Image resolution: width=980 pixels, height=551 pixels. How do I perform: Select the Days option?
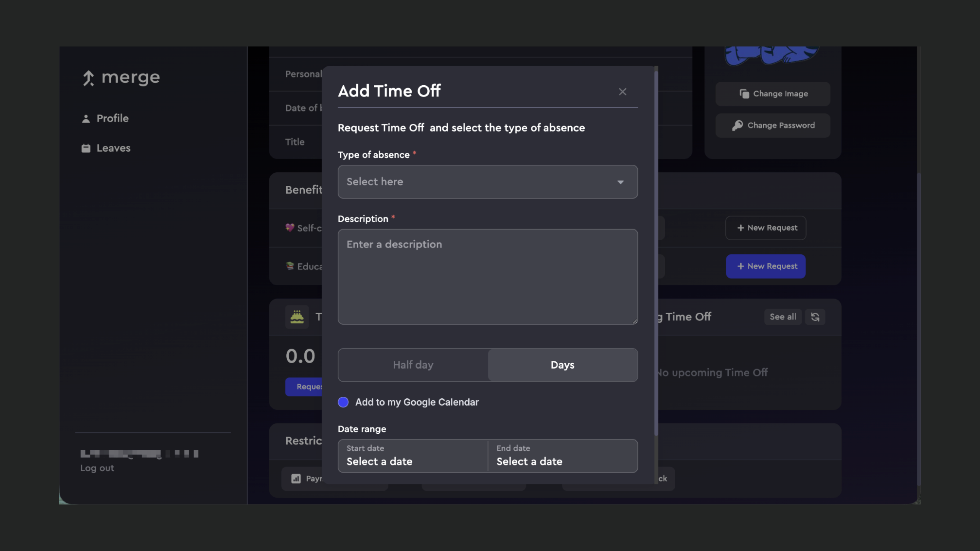click(562, 365)
